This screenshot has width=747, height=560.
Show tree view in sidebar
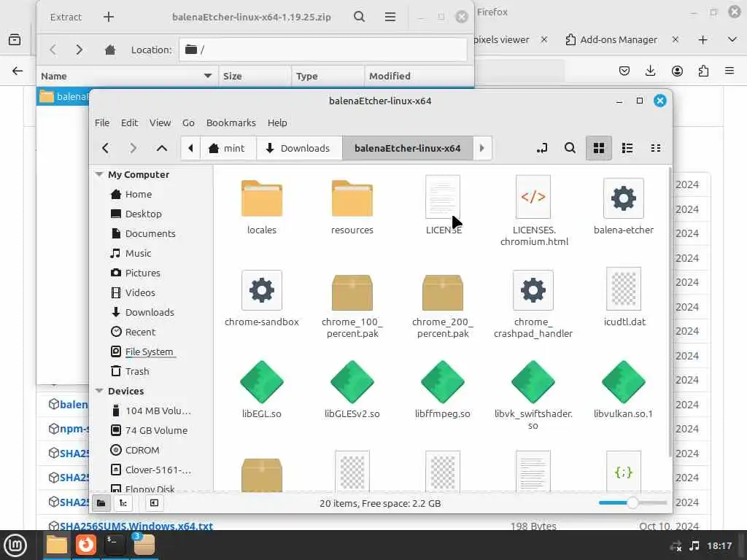(x=123, y=503)
